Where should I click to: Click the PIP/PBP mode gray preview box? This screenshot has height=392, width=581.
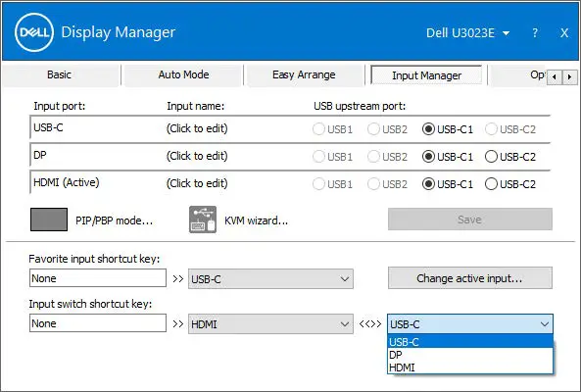pyautogui.click(x=49, y=220)
